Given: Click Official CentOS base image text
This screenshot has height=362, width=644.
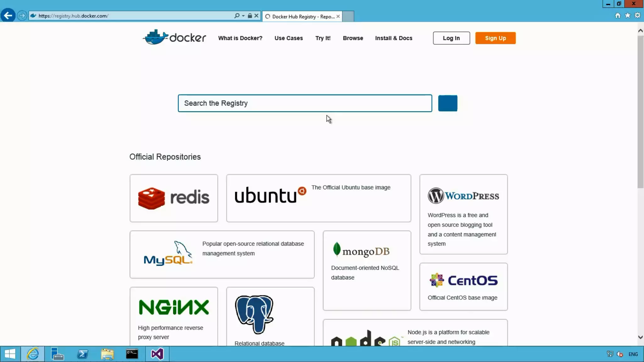Looking at the screenshot, I should [x=462, y=298].
